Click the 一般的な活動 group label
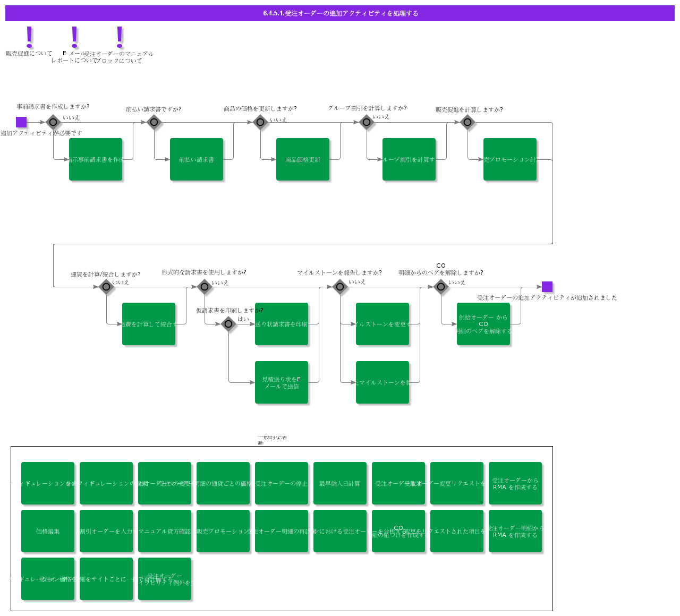680x616 pixels. pyautogui.click(x=272, y=440)
